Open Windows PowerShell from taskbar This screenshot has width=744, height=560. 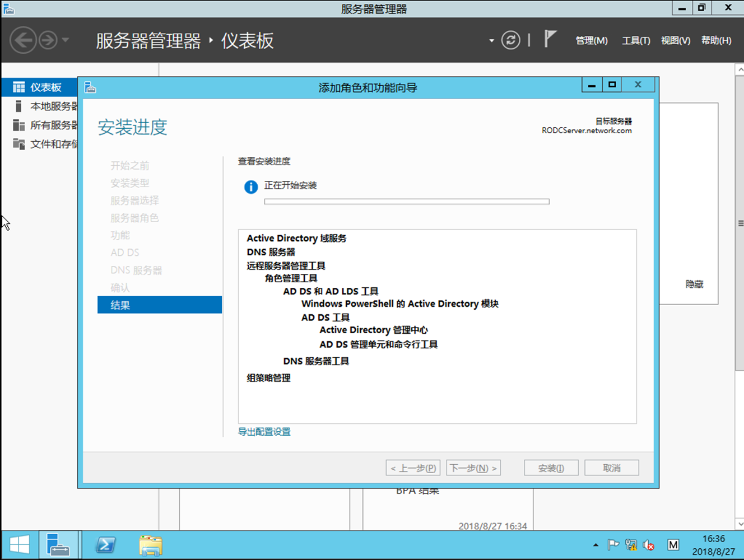[x=105, y=545]
